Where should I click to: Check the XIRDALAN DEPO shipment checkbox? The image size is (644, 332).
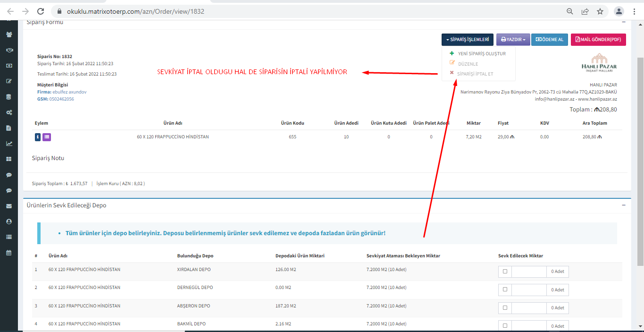pos(505,272)
